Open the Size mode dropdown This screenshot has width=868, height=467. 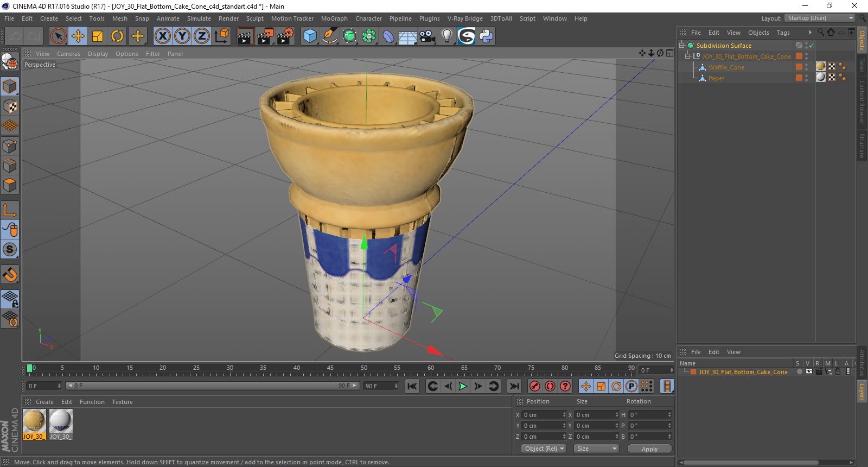click(596, 449)
